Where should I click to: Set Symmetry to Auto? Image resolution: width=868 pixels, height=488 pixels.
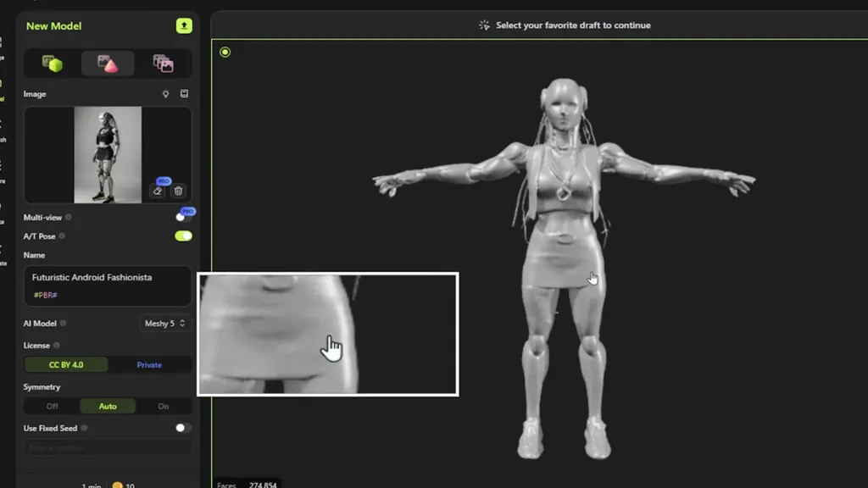click(108, 406)
